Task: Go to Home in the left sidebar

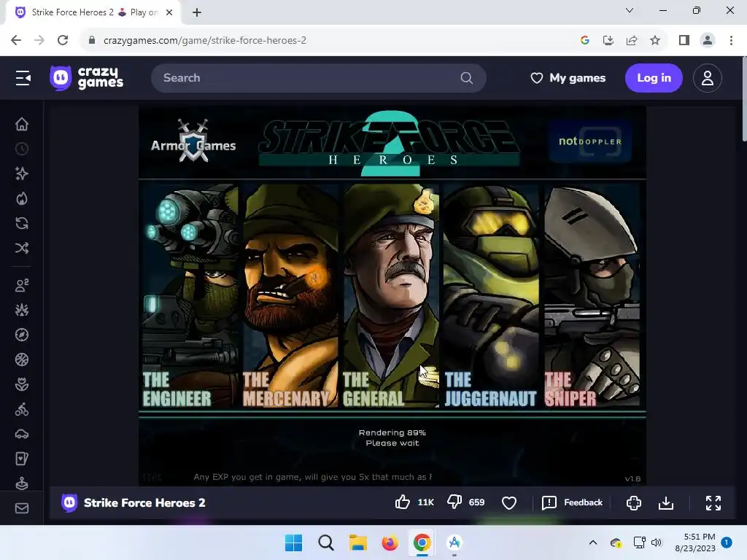Action: pos(22,124)
